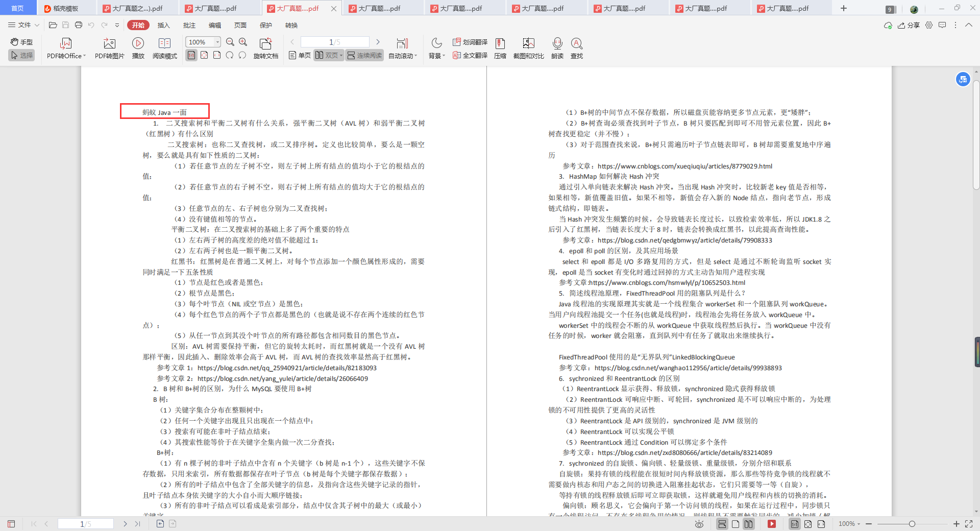980x531 pixels.
Task: Switch to the 插入 ribbon tab
Action: tap(163, 25)
